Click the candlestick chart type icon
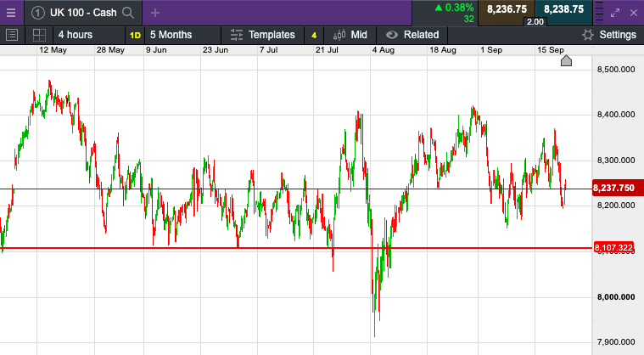The image size is (644, 355). tap(339, 35)
